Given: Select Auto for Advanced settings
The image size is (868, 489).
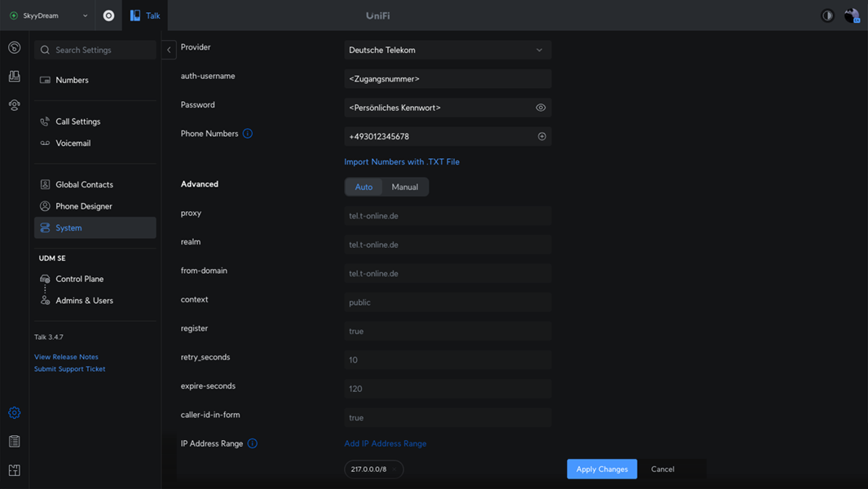Looking at the screenshot, I should pyautogui.click(x=364, y=187).
